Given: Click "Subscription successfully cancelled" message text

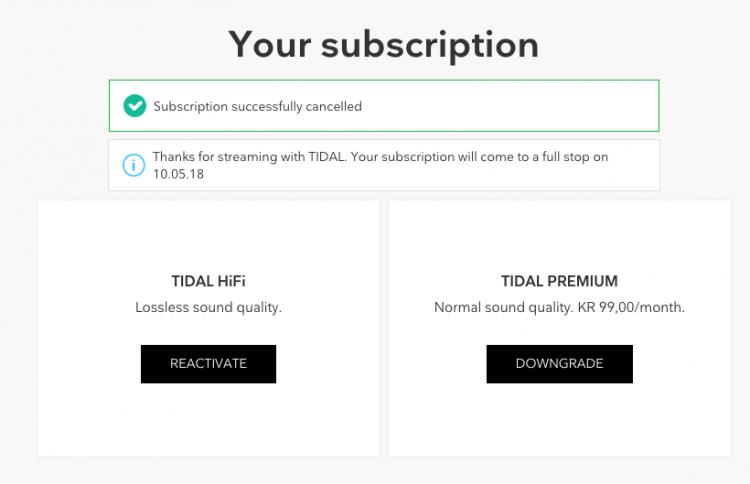Looking at the screenshot, I should (x=257, y=106).
